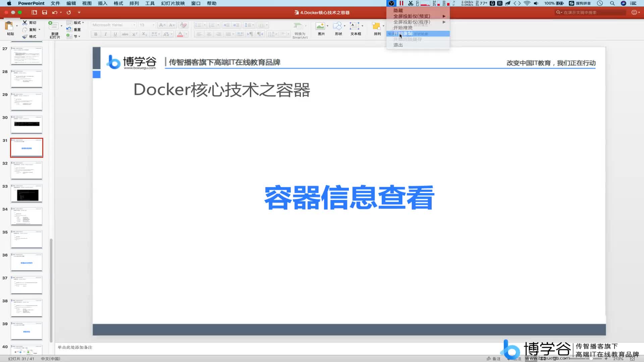Open the font name Microsoft YaHei combo box
Image resolution: width=644 pixels, height=362 pixels.
pos(113,25)
